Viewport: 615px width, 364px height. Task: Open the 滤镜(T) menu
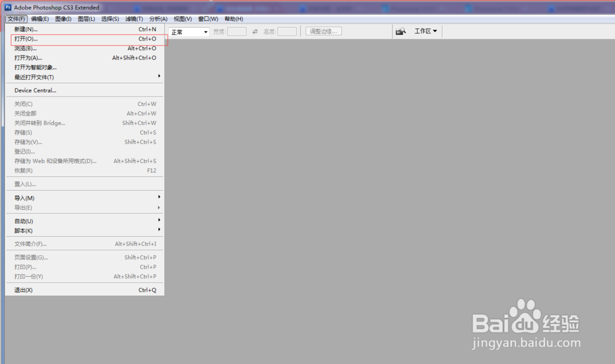[x=134, y=19]
